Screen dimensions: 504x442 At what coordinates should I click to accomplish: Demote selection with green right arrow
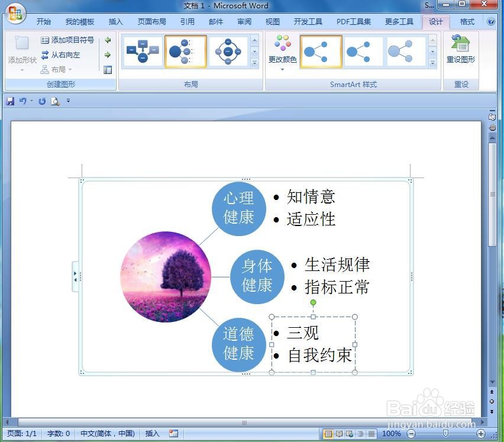coord(108,55)
